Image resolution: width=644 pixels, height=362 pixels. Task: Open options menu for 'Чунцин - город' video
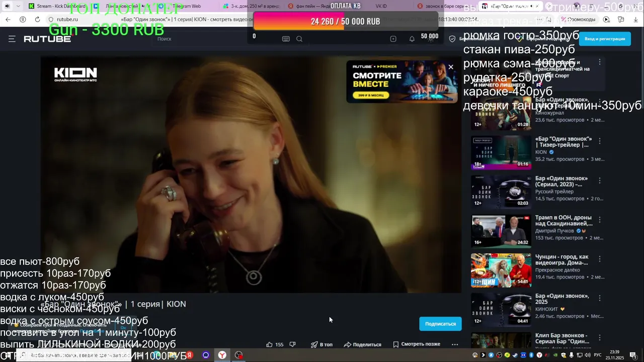[599, 259]
